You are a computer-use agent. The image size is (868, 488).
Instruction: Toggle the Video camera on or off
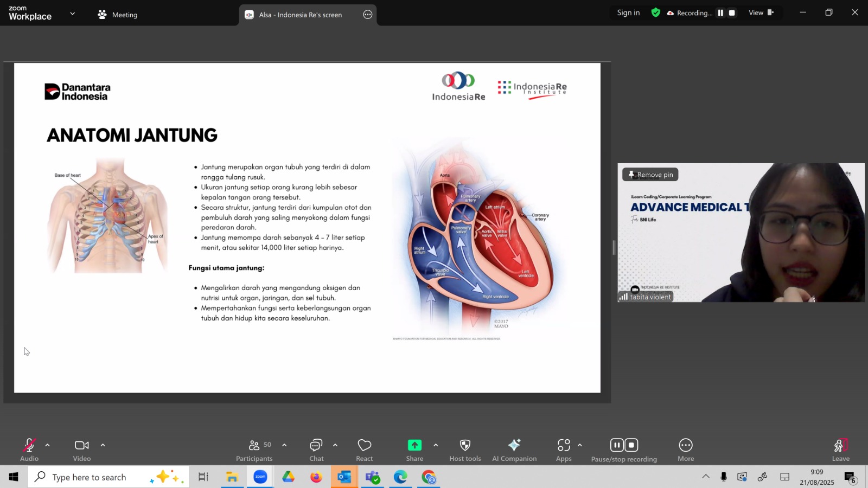82,450
